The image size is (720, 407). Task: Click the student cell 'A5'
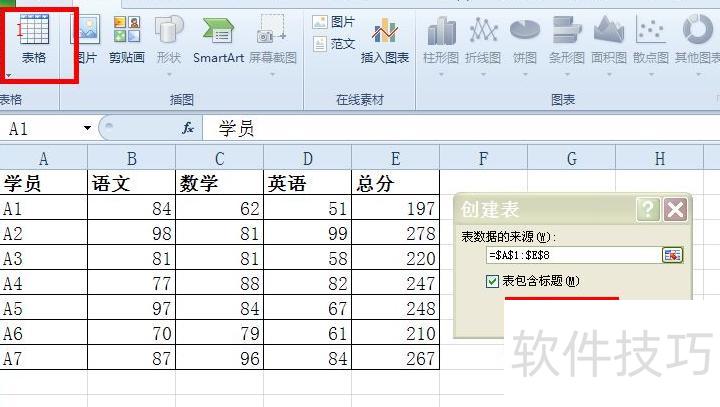(44, 307)
